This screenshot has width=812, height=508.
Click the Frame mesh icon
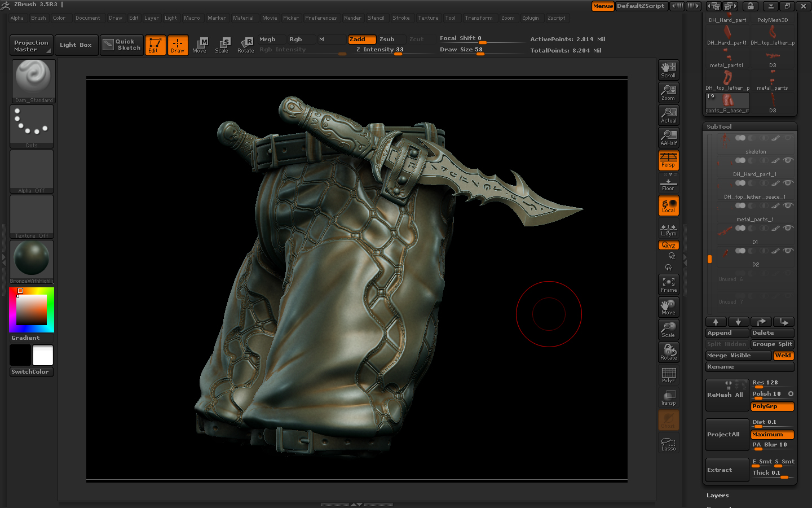pos(668,284)
